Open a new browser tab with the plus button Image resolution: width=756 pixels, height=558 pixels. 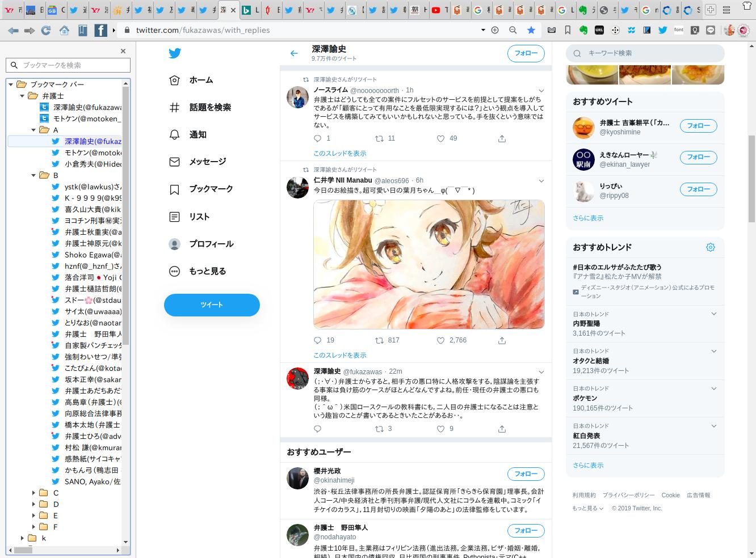point(711,10)
